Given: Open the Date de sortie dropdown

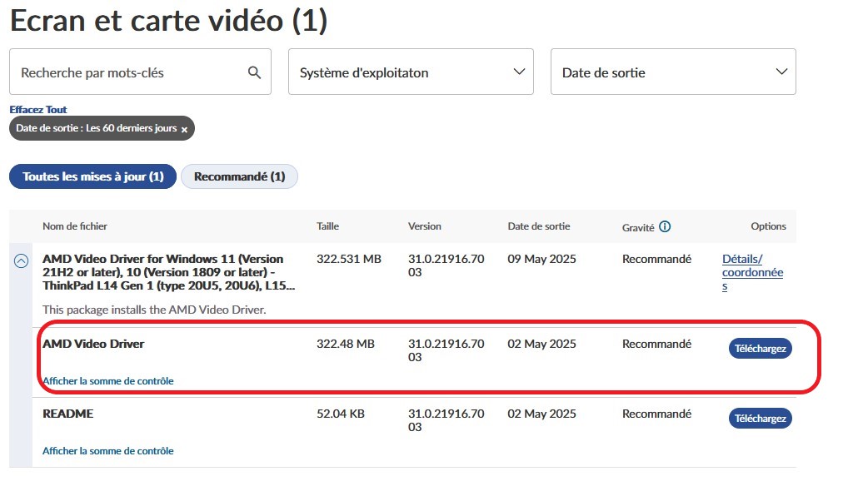Looking at the screenshot, I should click(x=673, y=72).
